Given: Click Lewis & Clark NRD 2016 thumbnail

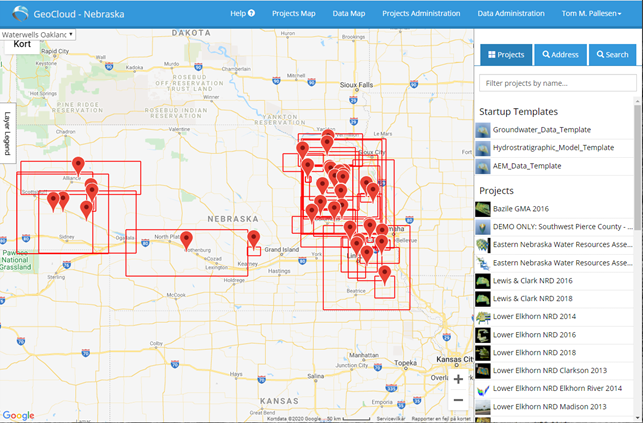Looking at the screenshot, I should (483, 281).
